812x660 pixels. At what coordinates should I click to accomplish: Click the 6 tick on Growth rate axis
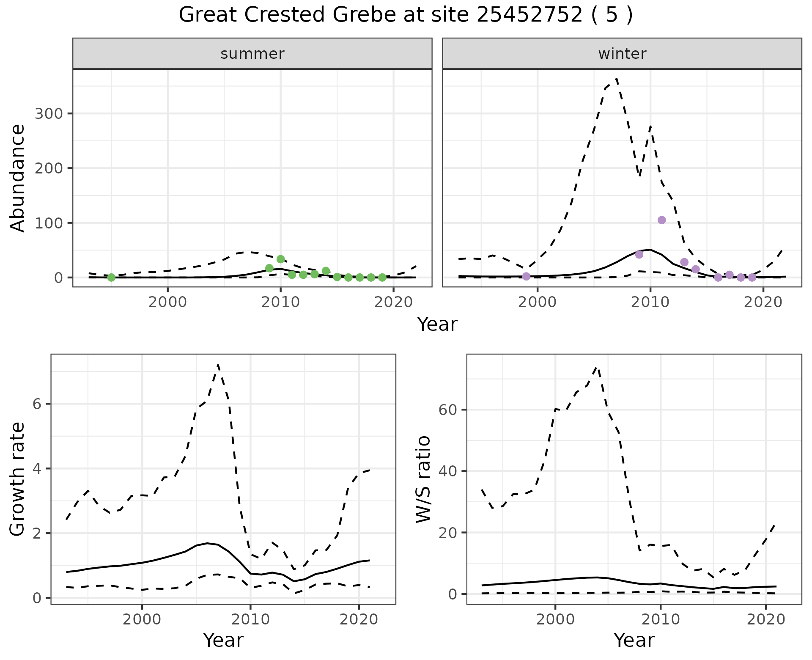(36, 404)
